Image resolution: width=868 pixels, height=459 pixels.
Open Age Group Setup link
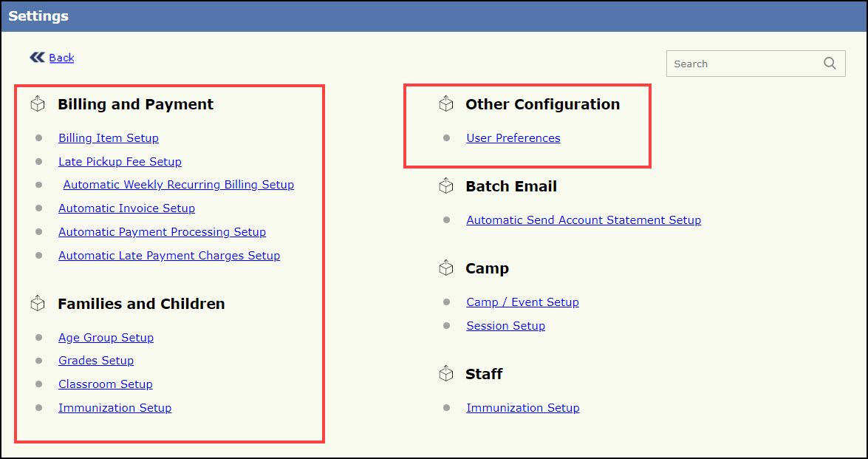click(x=106, y=338)
